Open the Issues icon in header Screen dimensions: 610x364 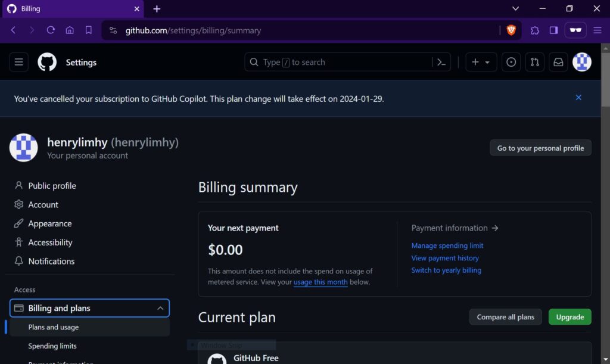(x=511, y=62)
